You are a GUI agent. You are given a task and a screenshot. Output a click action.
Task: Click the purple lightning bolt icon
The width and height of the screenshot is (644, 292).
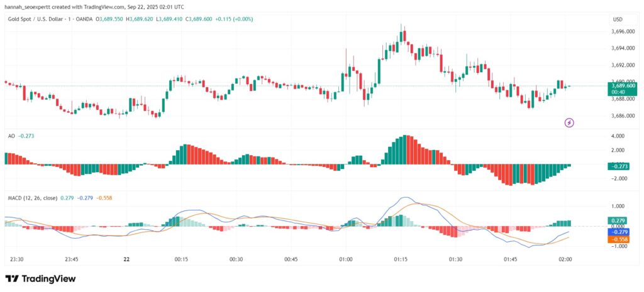pyautogui.click(x=569, y=122)
